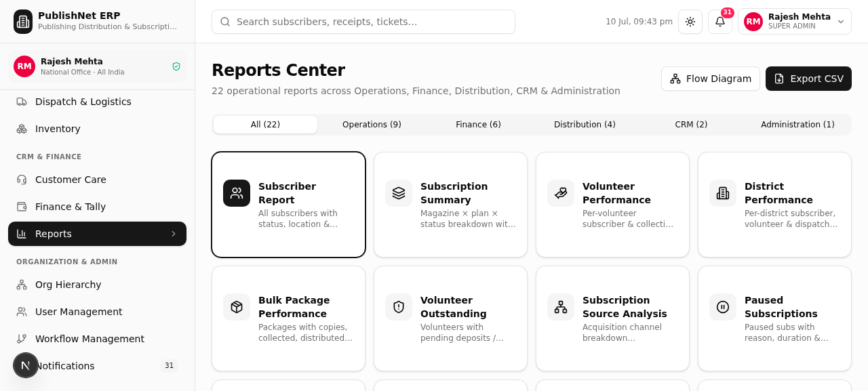Click the Subscriber Report users icon
The height and width of the screenshot is (391, 868).
[237, 193]
